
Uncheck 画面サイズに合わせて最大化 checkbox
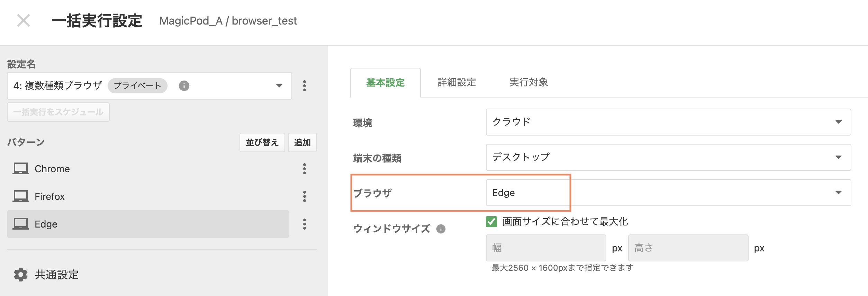tap(491, 222)
